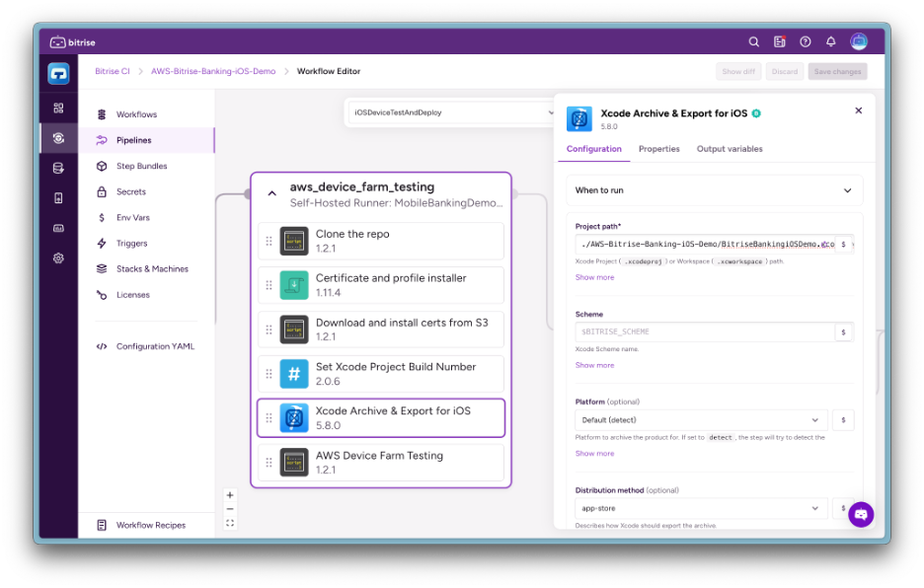Open the chat assistant bubble at bottom right

pyautogui.click(x=860, y=514)
